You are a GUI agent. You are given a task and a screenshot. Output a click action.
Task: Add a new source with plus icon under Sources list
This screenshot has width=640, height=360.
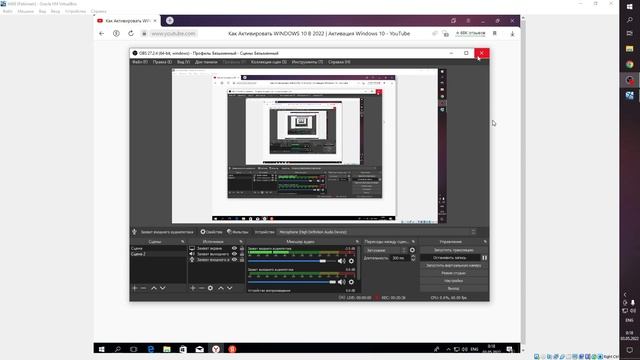pyautogui.click(x=193, y=288)
